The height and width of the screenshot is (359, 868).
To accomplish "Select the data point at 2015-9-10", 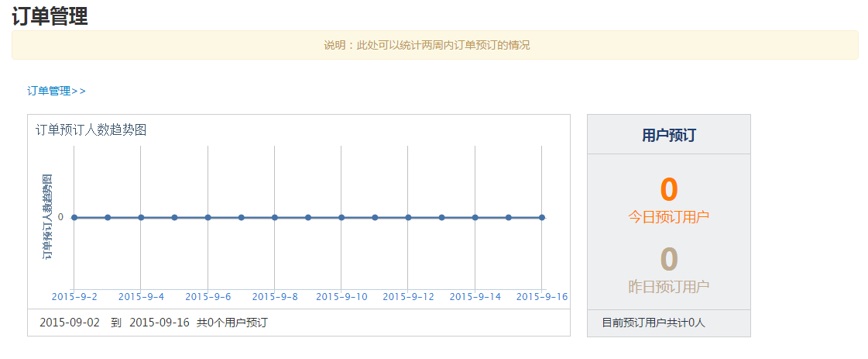I will (341, 218).
